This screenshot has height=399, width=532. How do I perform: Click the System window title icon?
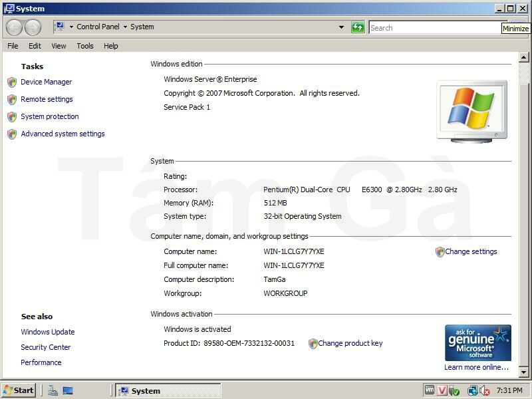click(9, 9)
